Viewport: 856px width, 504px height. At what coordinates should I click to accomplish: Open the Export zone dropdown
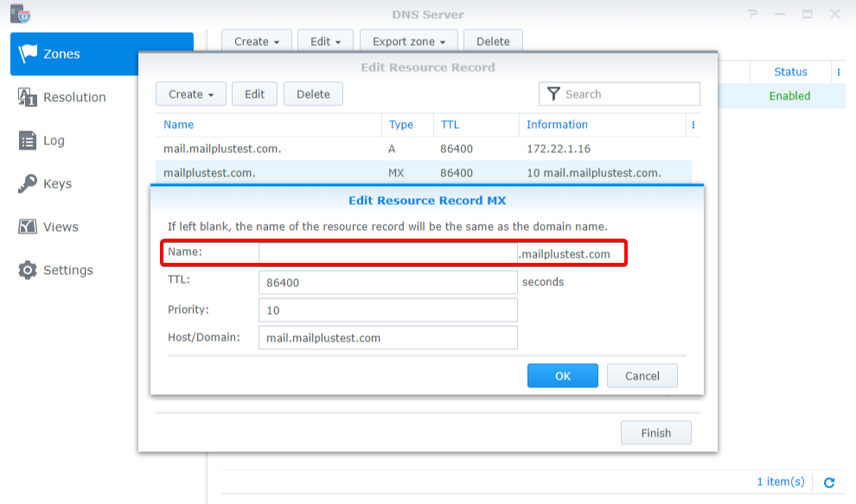pos(408,41)
